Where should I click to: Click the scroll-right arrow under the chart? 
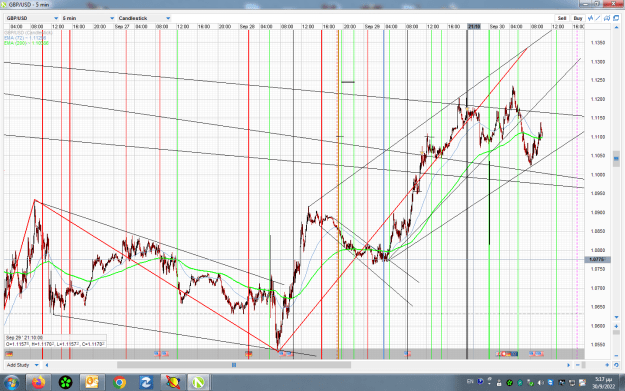569,365
